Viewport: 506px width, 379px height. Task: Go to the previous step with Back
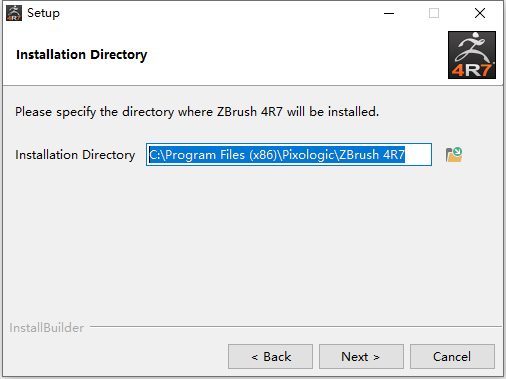[x=270, y=357]
